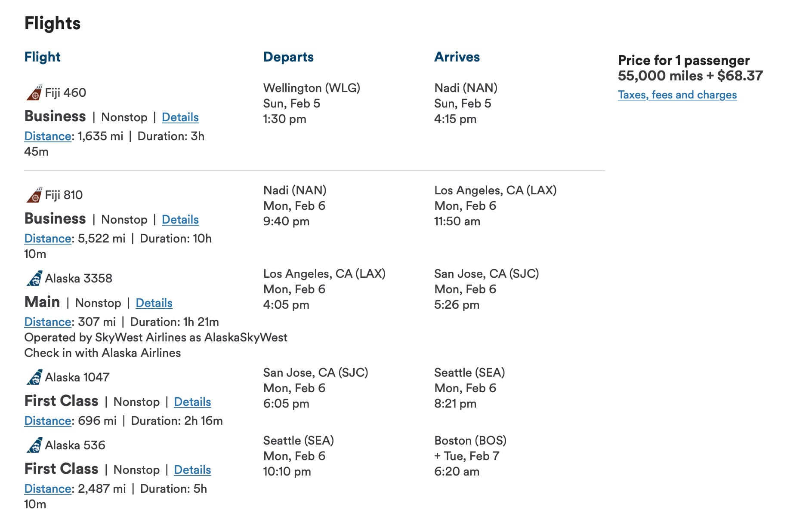The height and width of the screenshot is (528, 812).
Task: Select the Departs column header
Action: coord(288,56)
